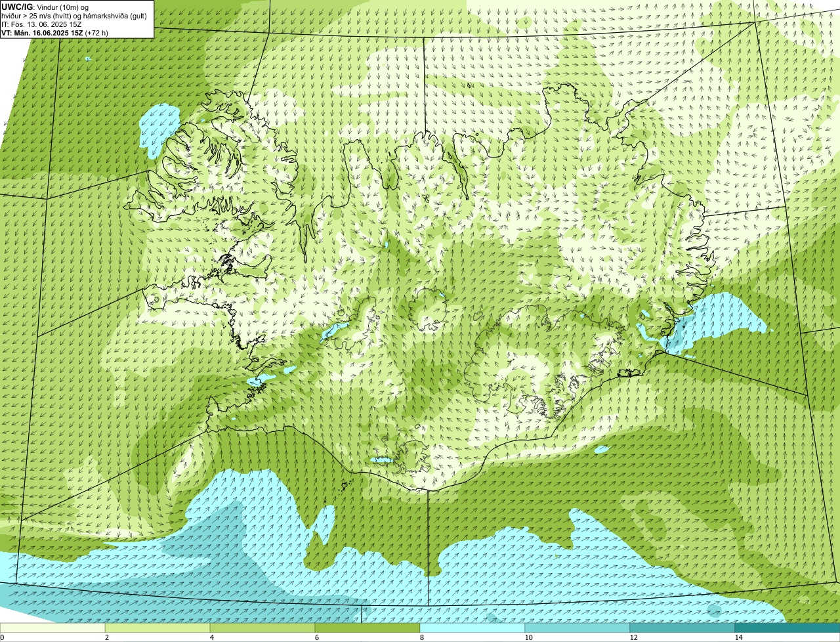Click the 2–4 light green legend swatch

click(157, 628)
